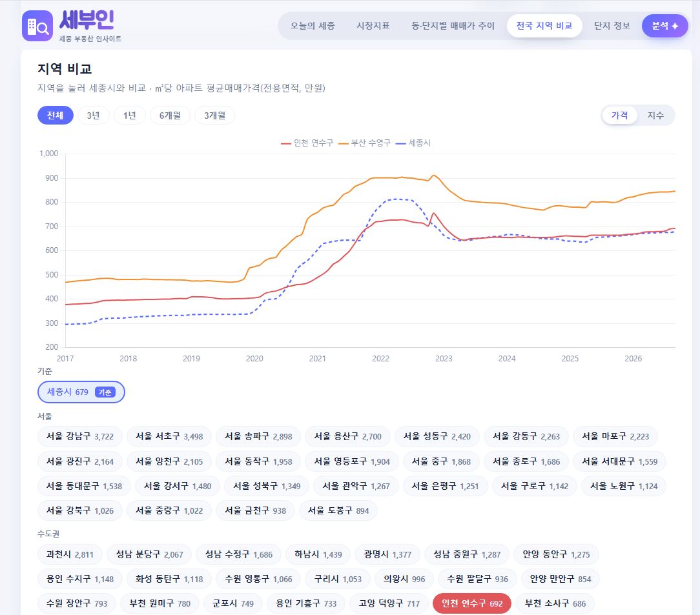Select the 서울 영등포구 1,904 chip

point(352,461)
